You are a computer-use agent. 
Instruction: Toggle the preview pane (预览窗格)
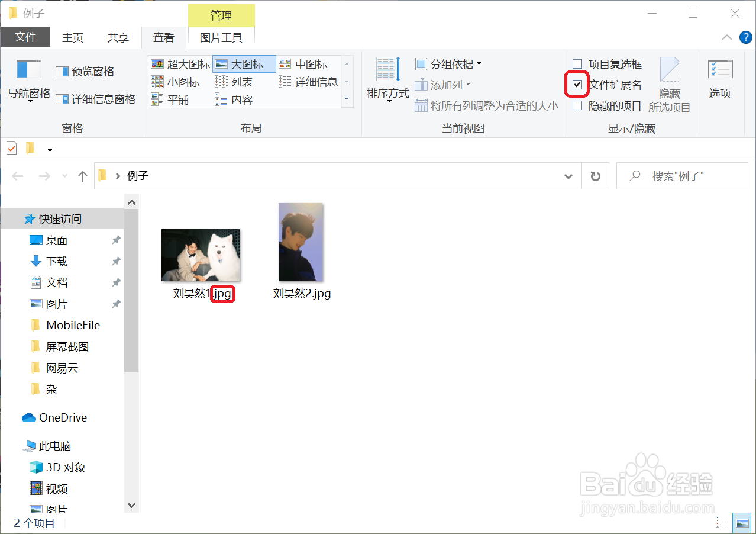(x=85, y=71)
